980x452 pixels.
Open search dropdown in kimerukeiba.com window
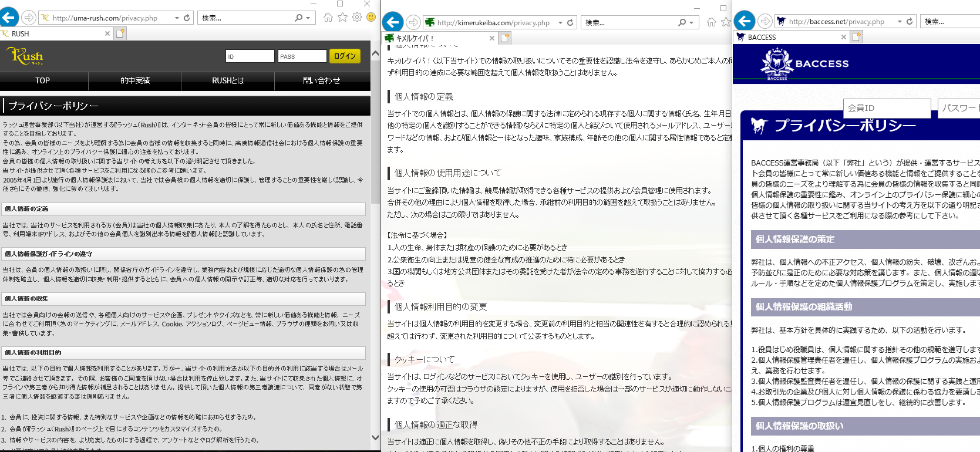691,23
